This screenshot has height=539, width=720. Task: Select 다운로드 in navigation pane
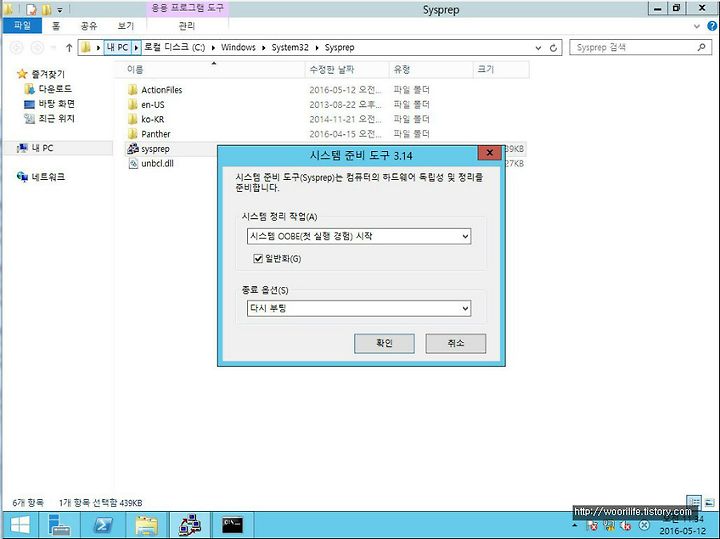(x=55, y=89)
